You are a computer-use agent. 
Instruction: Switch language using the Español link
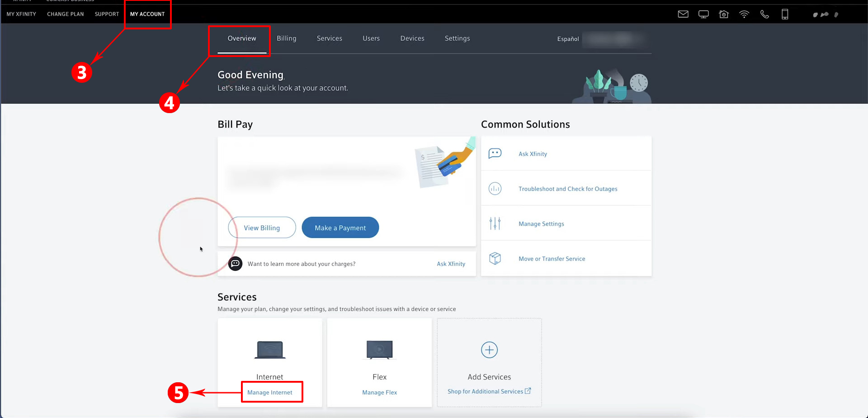[x=568, y=39]
